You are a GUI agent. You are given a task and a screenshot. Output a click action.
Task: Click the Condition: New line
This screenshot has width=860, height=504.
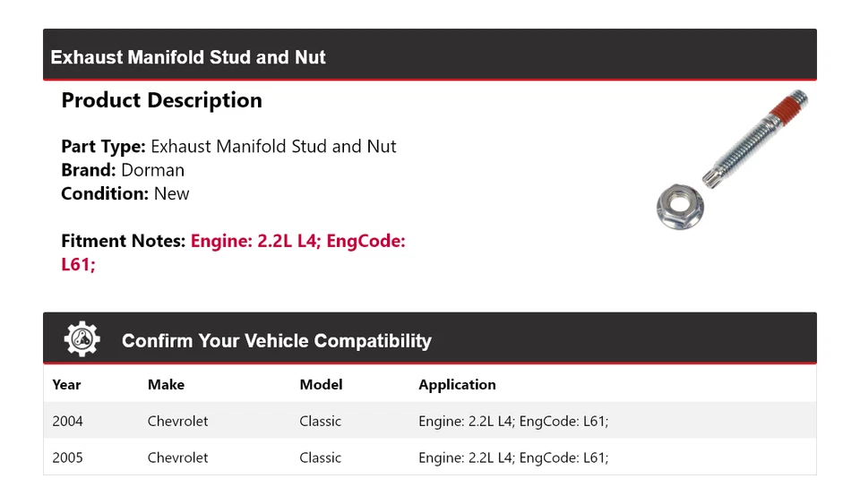point(125,193)
